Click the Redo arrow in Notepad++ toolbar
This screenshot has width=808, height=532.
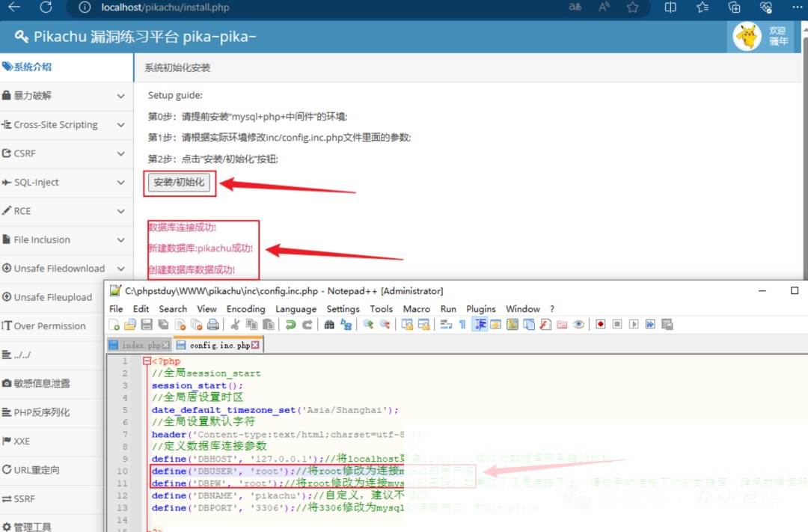307,324
